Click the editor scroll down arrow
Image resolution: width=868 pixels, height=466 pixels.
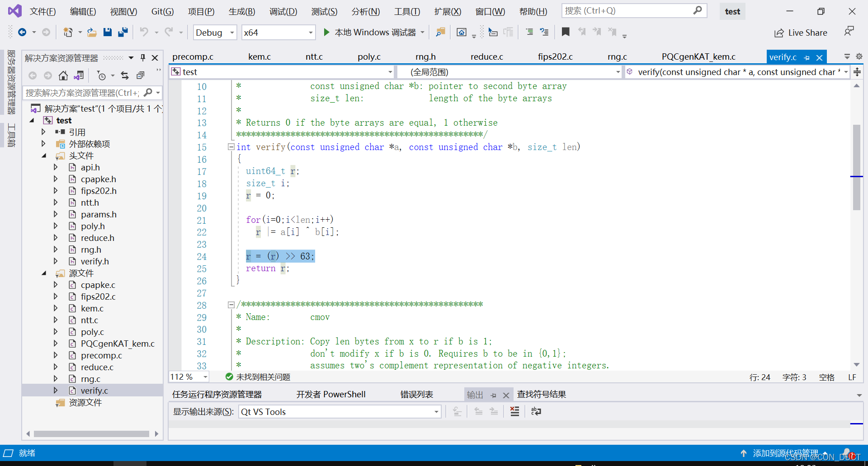[857, 365]
